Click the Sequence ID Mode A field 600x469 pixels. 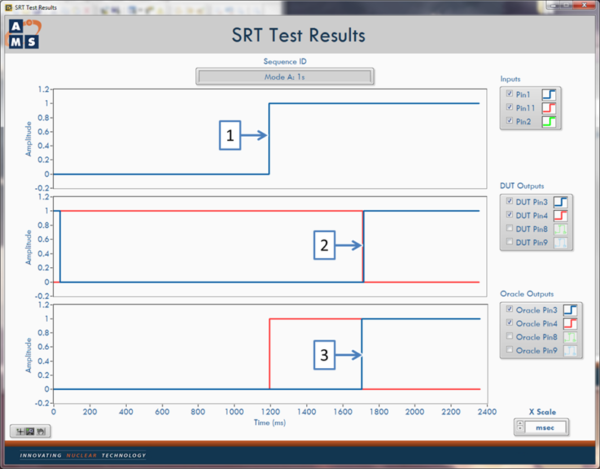click(285, 76)
